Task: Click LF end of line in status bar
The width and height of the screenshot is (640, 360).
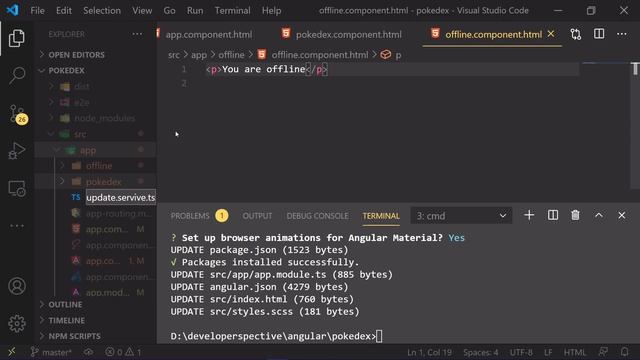Action: click(548, 352)
